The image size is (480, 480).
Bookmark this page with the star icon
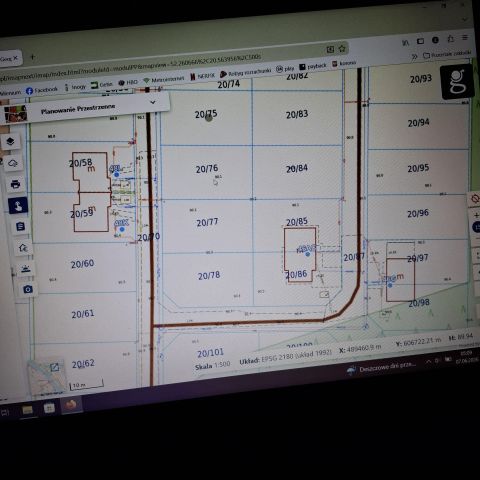point(342,49)
